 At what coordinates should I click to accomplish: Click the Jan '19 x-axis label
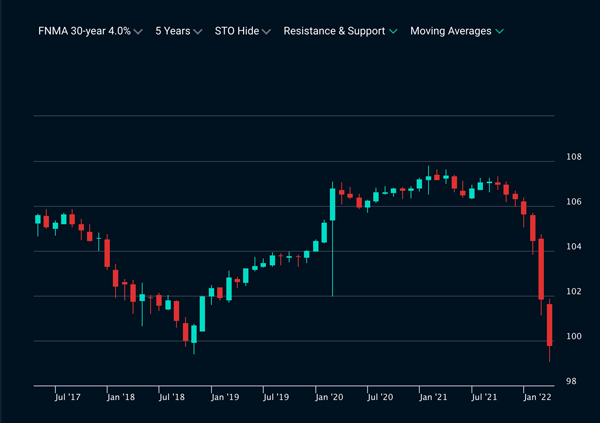pyautogui.click(x=225, y=397)
